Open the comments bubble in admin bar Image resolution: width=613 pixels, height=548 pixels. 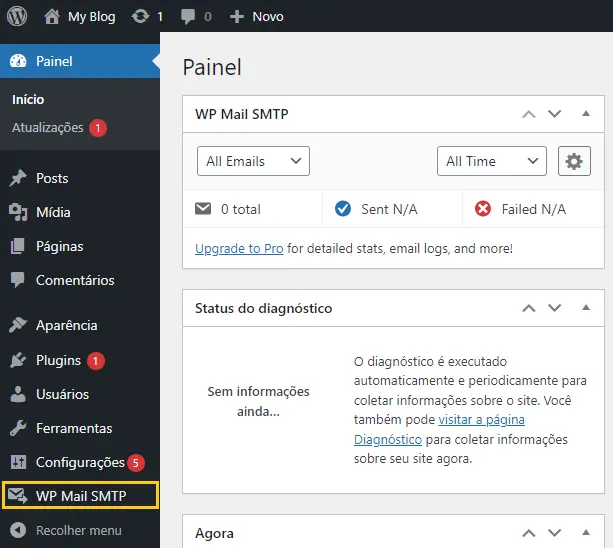click(188, 17)
